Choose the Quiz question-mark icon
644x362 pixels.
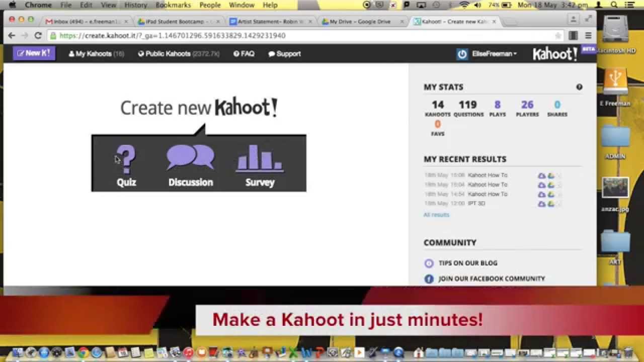pyautogui.click(x=126, y=159)
